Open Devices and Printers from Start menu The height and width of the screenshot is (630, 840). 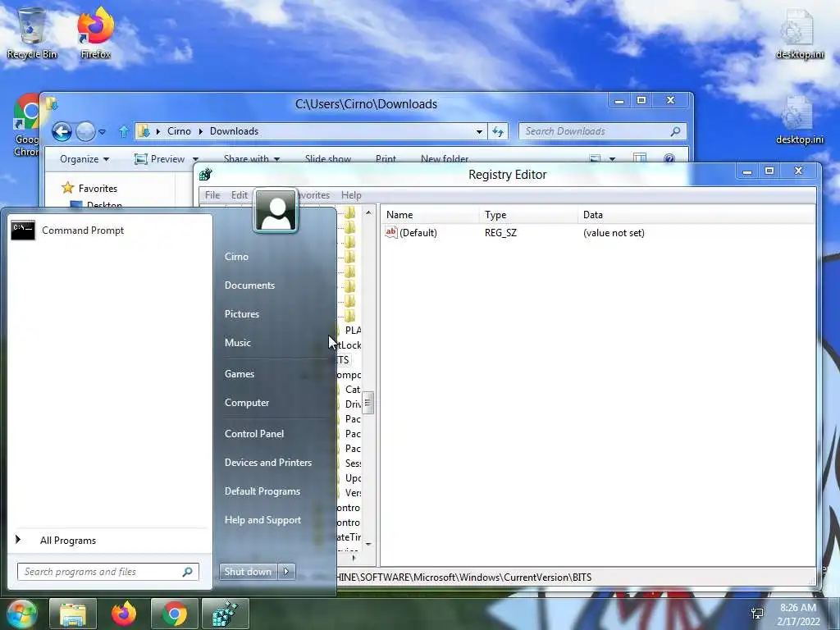[268, 463]
